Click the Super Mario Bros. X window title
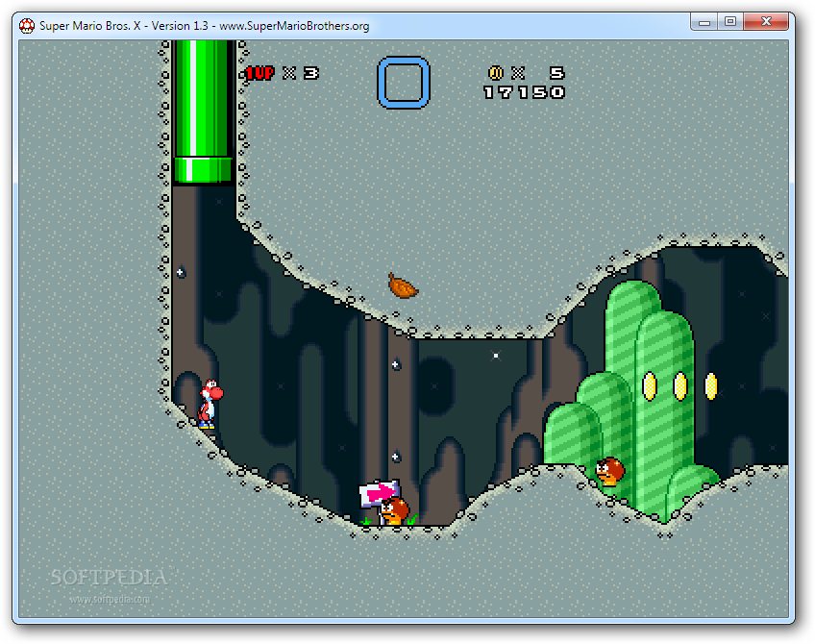Screen dimensions: 815x644 pyautogui.click(x=205, y=25)
